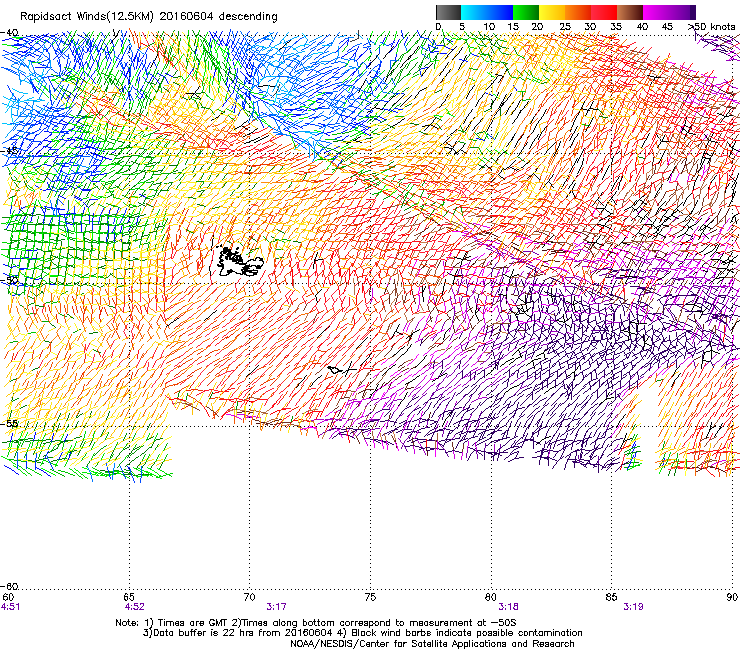This screenshot has height=650, width=740.
Task: Click the '35' legend scale label
Action: [x=616, y=26]
